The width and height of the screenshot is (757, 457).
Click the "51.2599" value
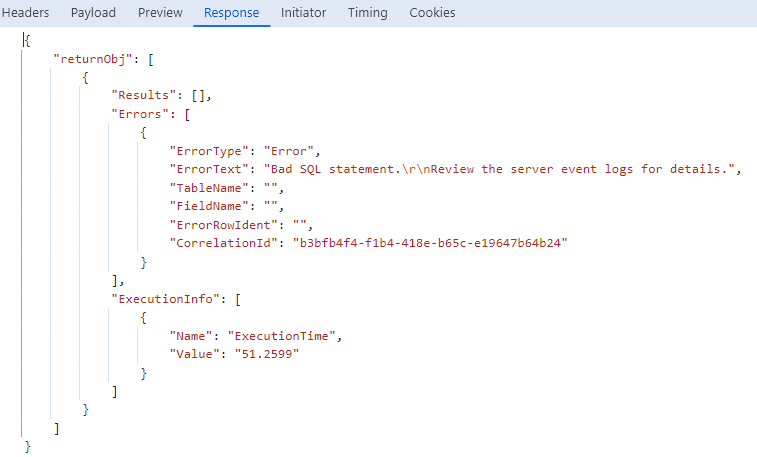(x=267, y=354)
